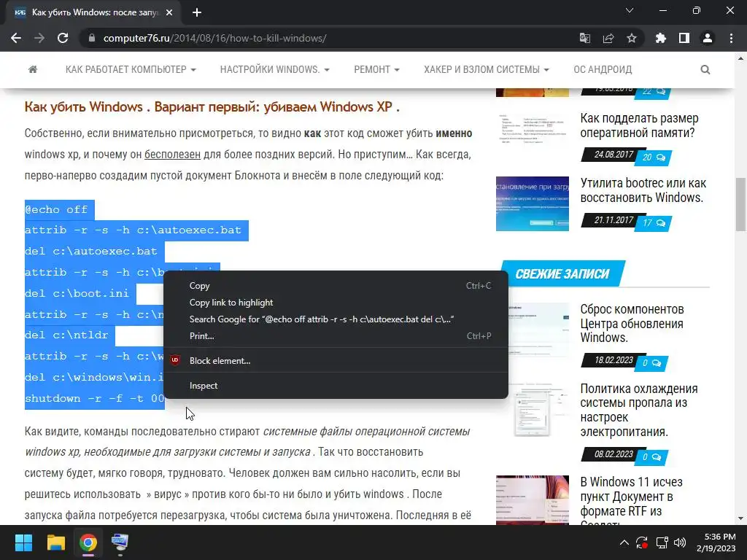Open the site search magnifier

tap(705, 69)
